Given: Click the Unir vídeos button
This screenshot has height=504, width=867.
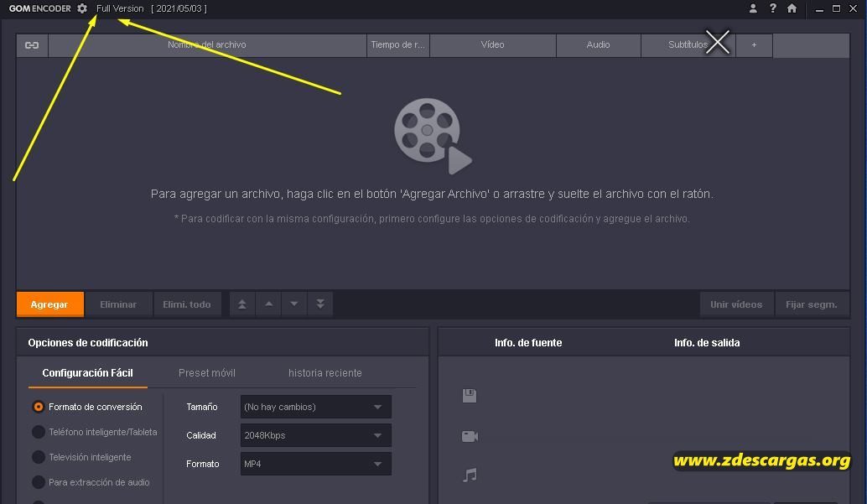Looking at the screenshot, I should coord(736,304).
